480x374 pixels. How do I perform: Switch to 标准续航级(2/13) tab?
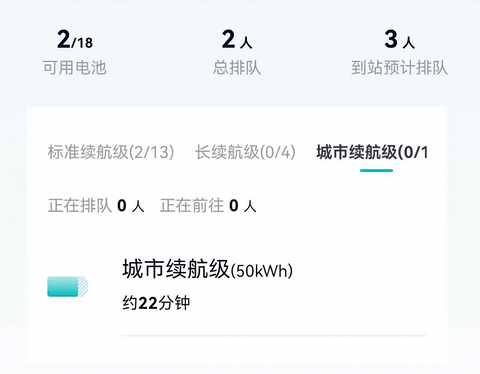[x=111, y=152]
